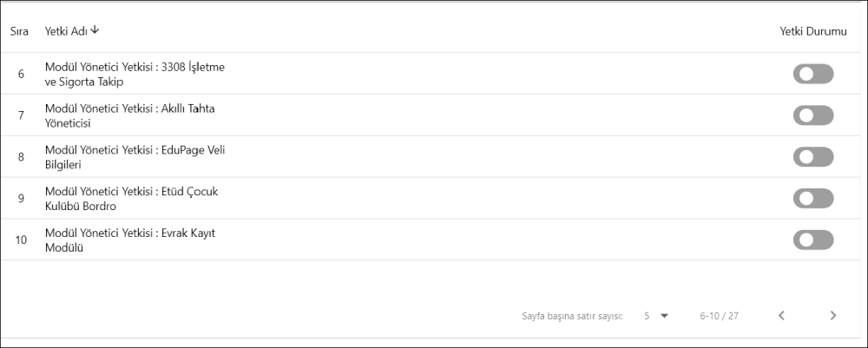Select the Evrak Kayıt Modülü entry
The width and height of the screenshot is (868, 348).
tap(129, 240)
